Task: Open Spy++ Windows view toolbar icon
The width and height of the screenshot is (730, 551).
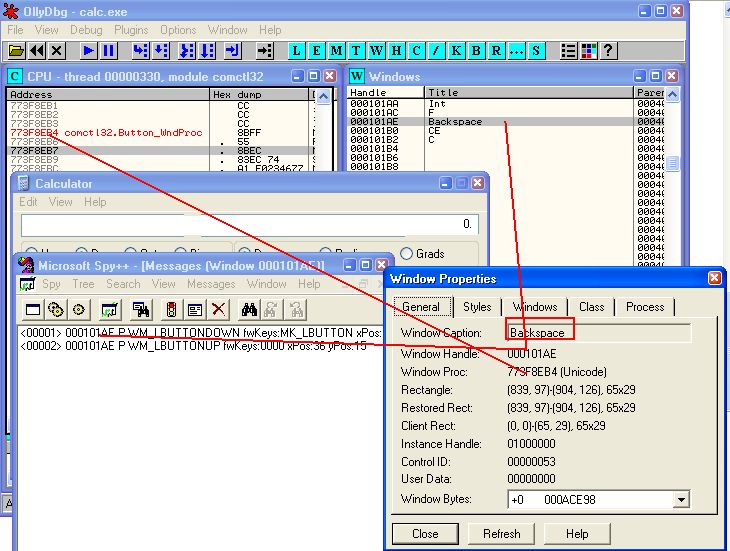Action: (33, 309)
